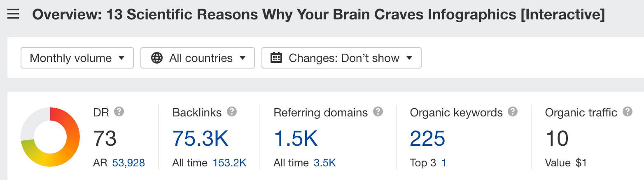This screenshot has height=180, width=644.
Task: Click the 225 organic keywords link
Action: tap(427, 138)
